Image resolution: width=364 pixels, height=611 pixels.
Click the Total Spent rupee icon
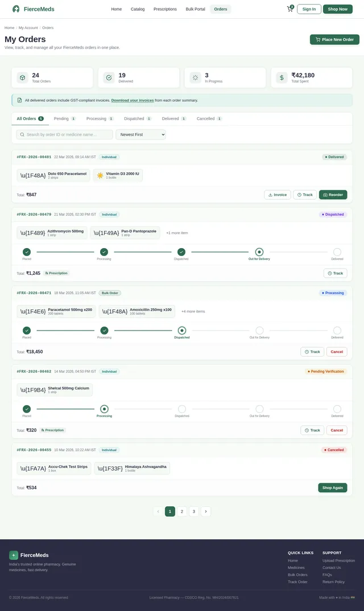pos(281,77)
